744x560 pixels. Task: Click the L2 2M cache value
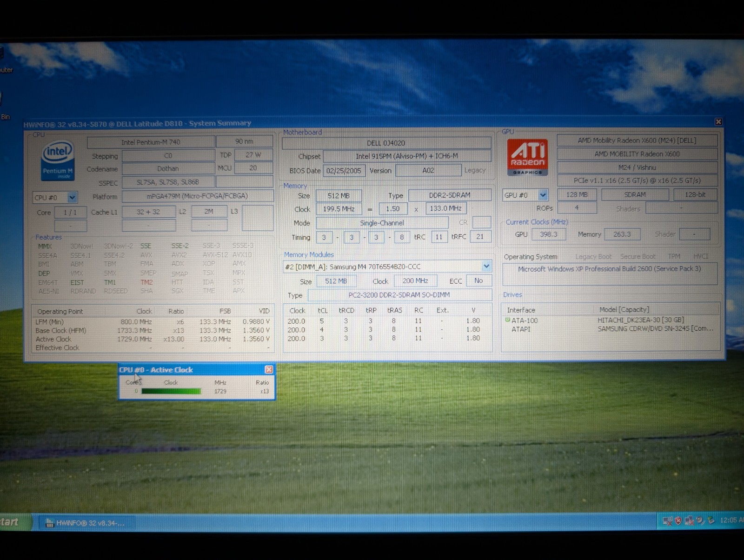coord(209,211)
